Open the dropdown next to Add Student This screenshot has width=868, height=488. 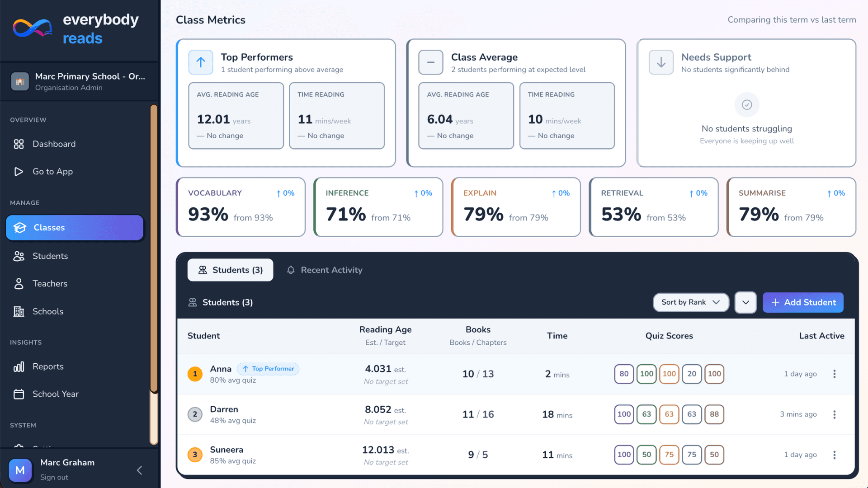(x=745, y=302)
